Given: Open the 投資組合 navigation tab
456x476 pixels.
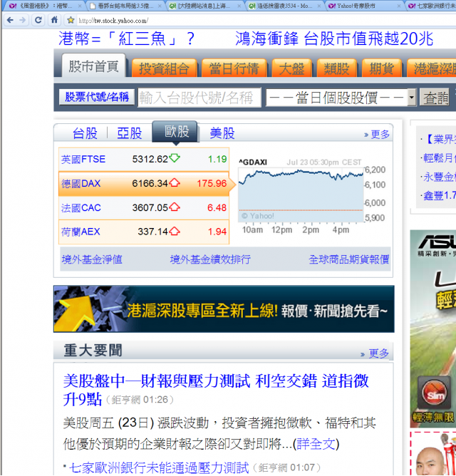Looking at the screenshot, I should (165, 68).
